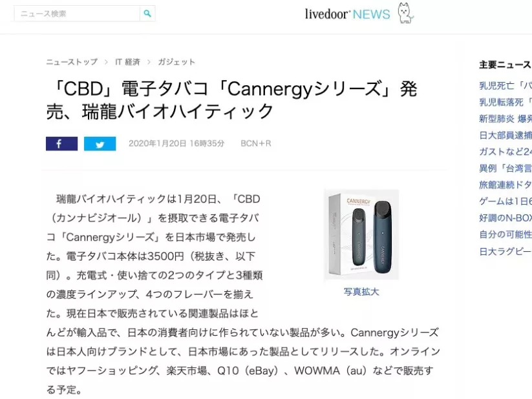Go to ニューストップ breadcrumb
The image size is (532, 399).
72,62
